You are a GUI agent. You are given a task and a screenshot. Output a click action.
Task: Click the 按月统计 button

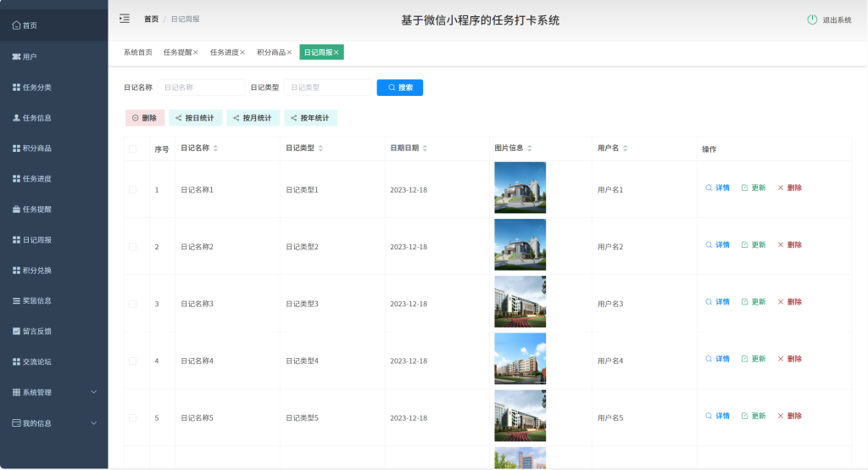253,117
